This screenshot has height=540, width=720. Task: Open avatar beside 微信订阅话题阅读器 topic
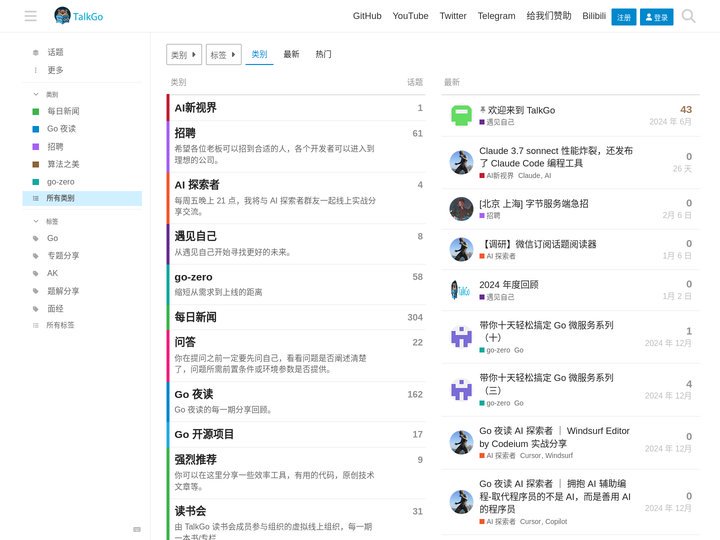(x=461, y=249)
